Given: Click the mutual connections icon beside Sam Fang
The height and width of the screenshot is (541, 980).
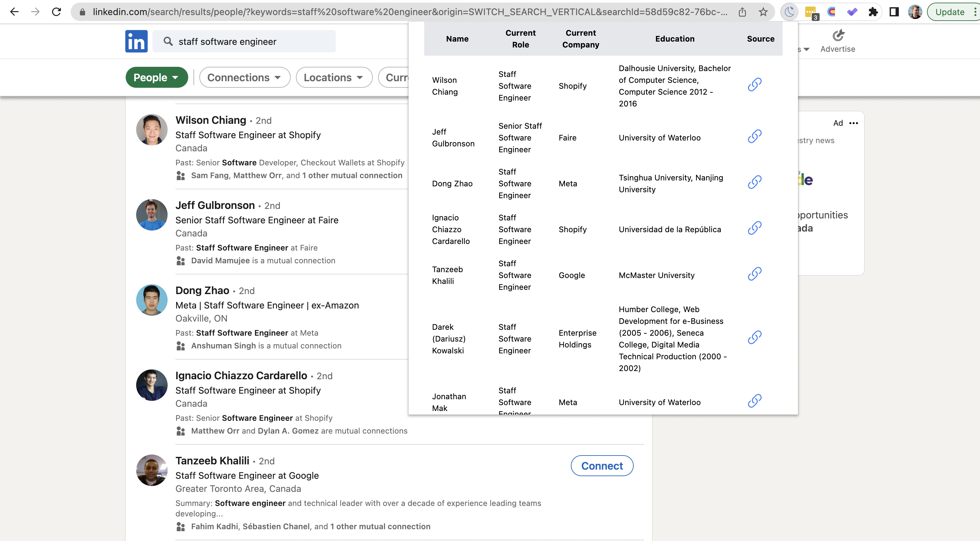Looking at the screenshot, I should [181, 176].
